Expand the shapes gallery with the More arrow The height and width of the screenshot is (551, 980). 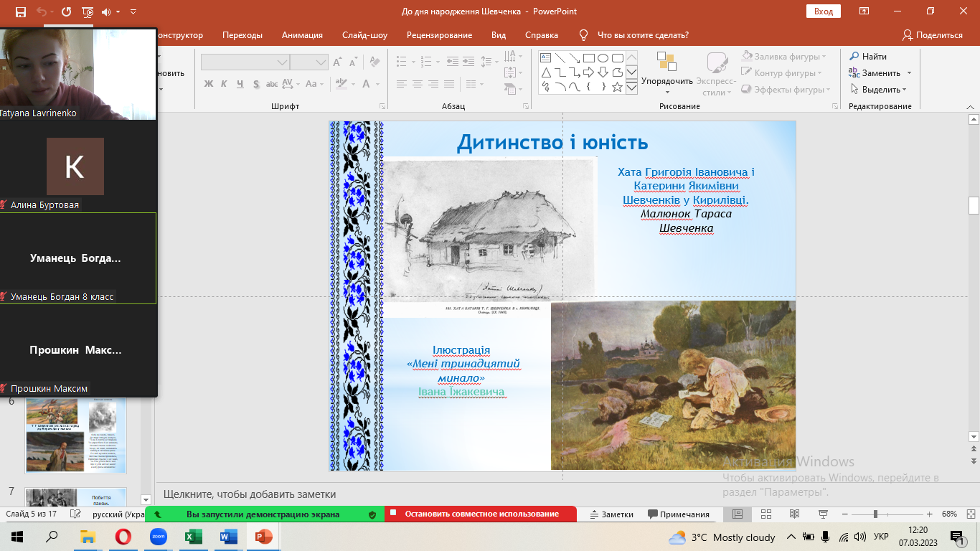click(x=631, y=88)
